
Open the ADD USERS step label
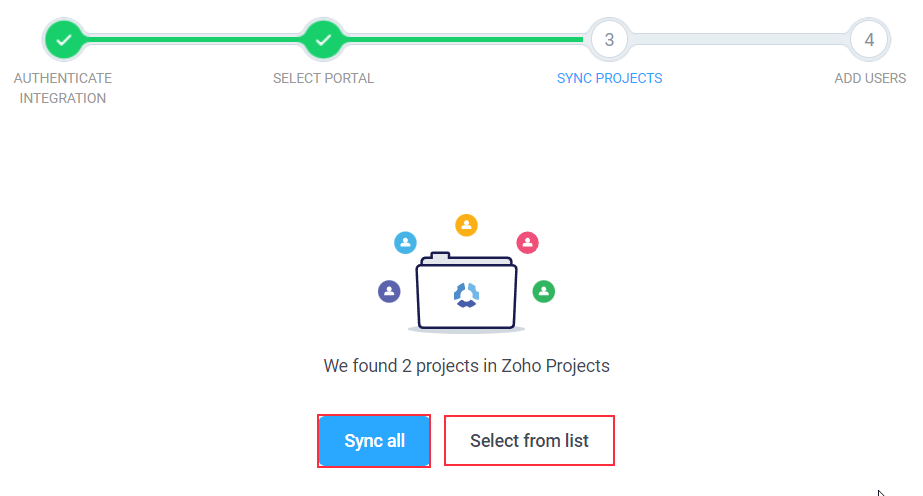point(870,78)
